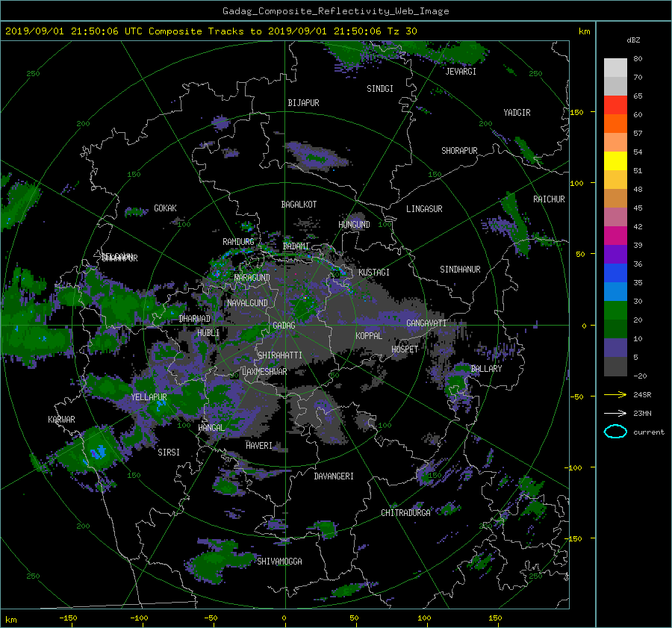Screen dimensions: 672x628
Task: Click the SINDGI label
Action: [x=380, y=89]
